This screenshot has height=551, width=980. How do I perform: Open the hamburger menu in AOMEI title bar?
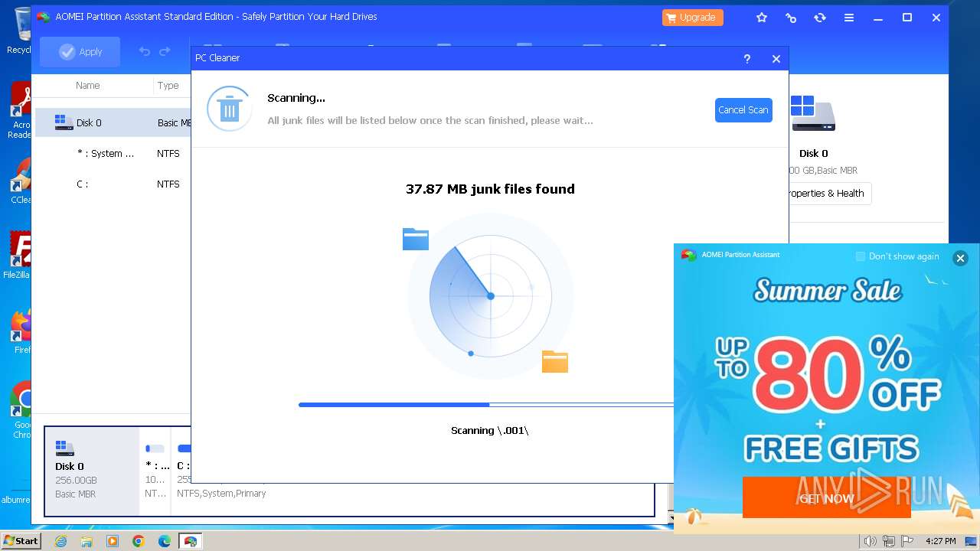pyautogui.click(x=849, y=18)
